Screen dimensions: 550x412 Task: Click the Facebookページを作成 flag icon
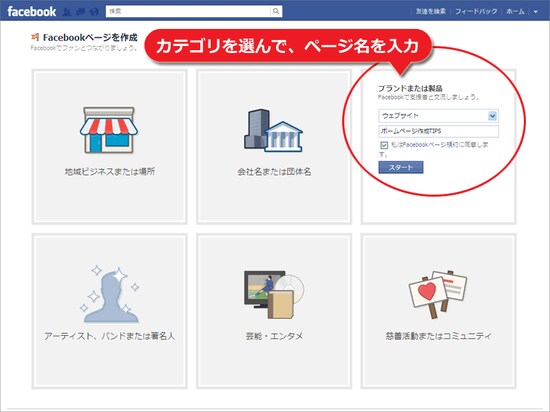[35, 37]
